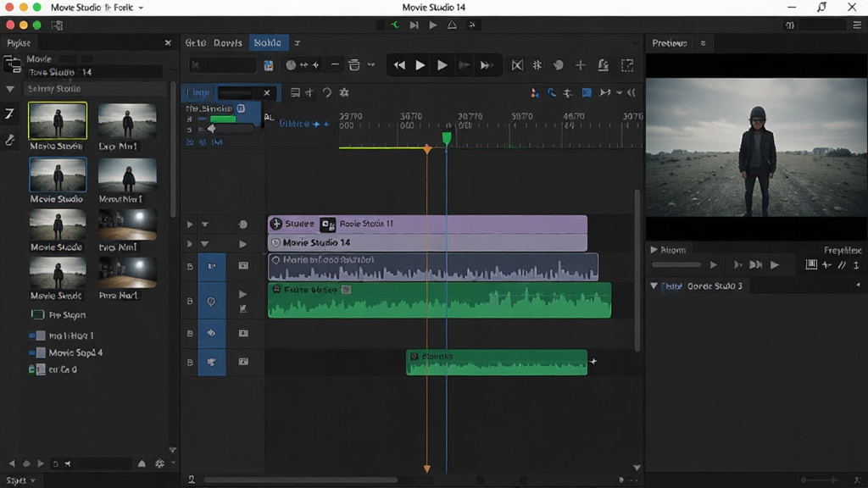Click the bucket trash icon in editing toolbar

tap(353, 65)
